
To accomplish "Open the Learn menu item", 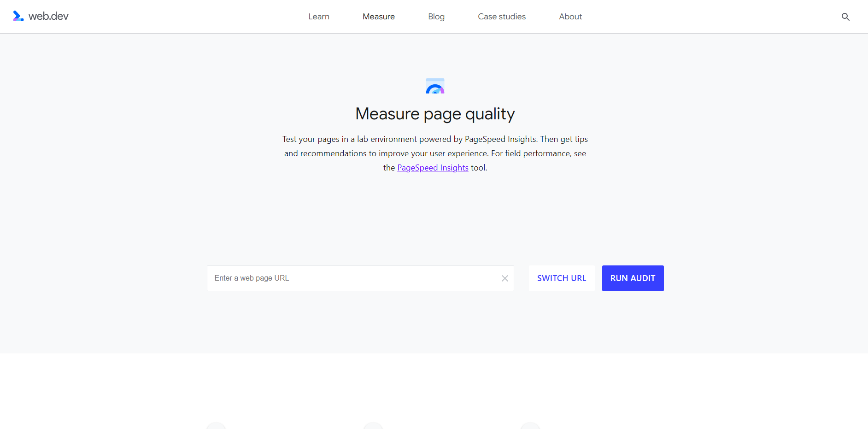I will pyautogui.click(x=319, y=17).
